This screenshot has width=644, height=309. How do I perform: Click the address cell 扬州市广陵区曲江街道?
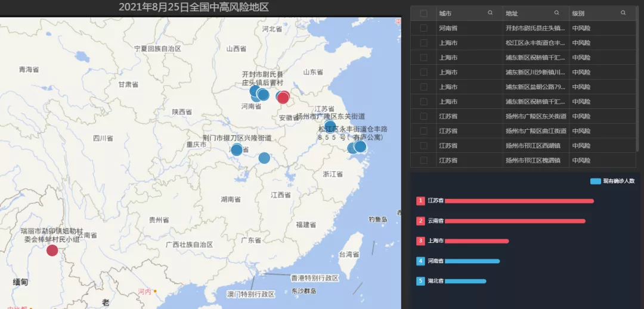point(536,131)
